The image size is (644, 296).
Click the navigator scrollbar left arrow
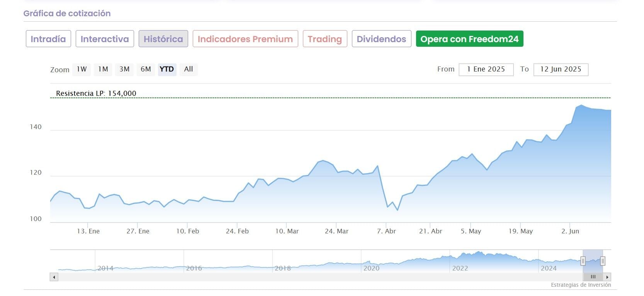click(x=54, y=277)
